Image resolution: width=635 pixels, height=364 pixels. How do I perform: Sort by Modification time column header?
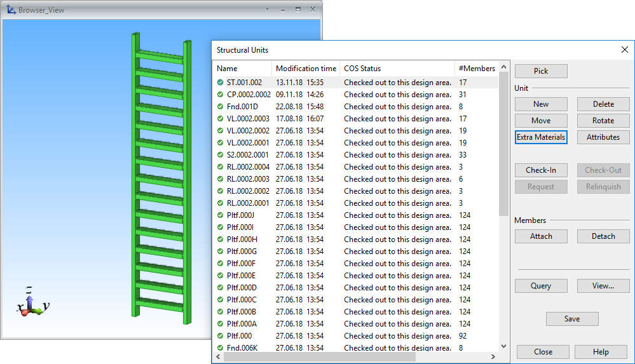pos(306,69)
